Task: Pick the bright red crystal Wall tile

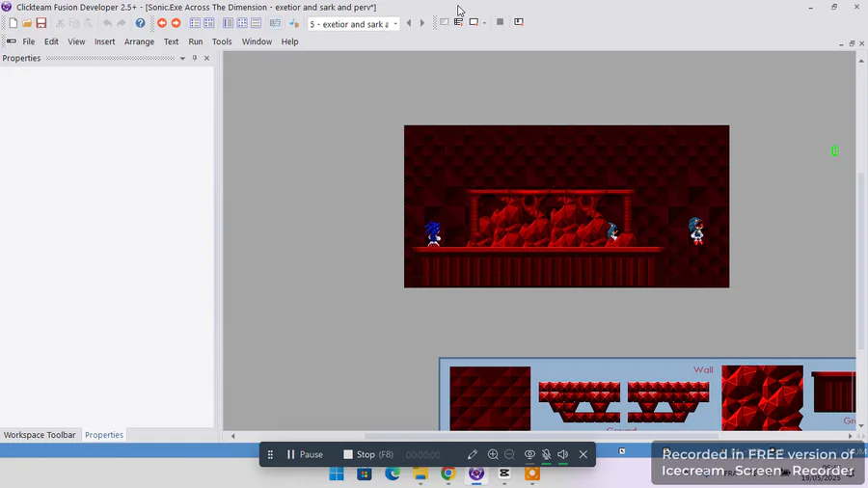Action: pos(762,397)
